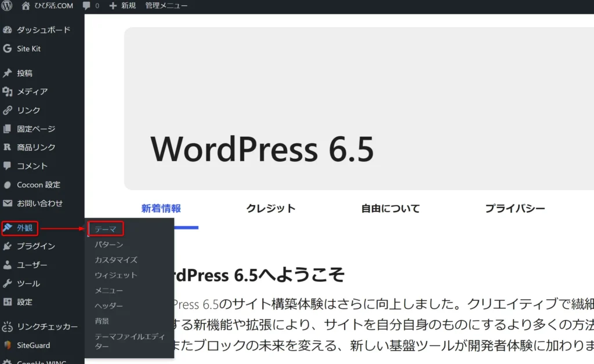Click the sliders icon for 設定
The width and height of the screenshot is (594, 364).
point(7,302)
